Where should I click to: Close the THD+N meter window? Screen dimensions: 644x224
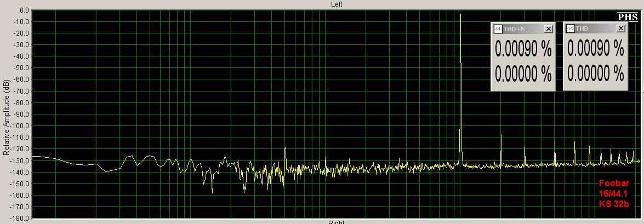tap(548, 28)
